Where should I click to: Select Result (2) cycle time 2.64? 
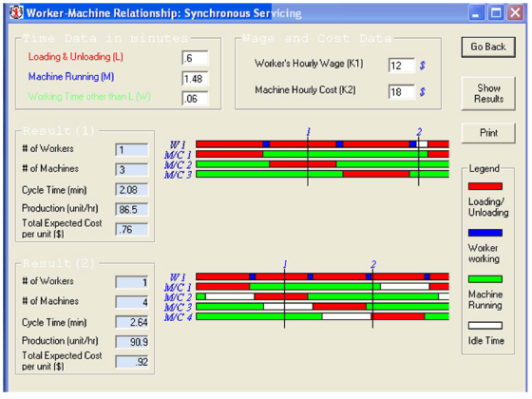click(x=132, y=322)
